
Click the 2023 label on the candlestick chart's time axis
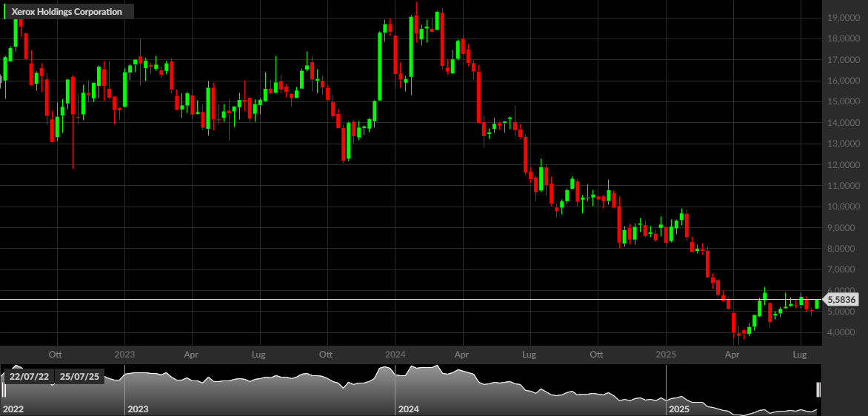coord(124,354)
